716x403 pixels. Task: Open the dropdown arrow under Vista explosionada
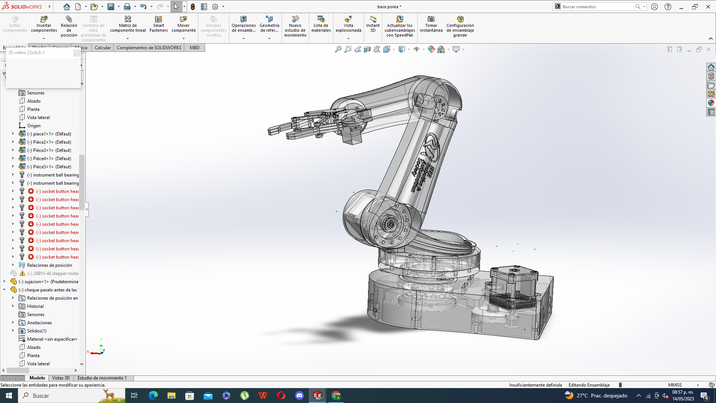(x=348, y=38)
